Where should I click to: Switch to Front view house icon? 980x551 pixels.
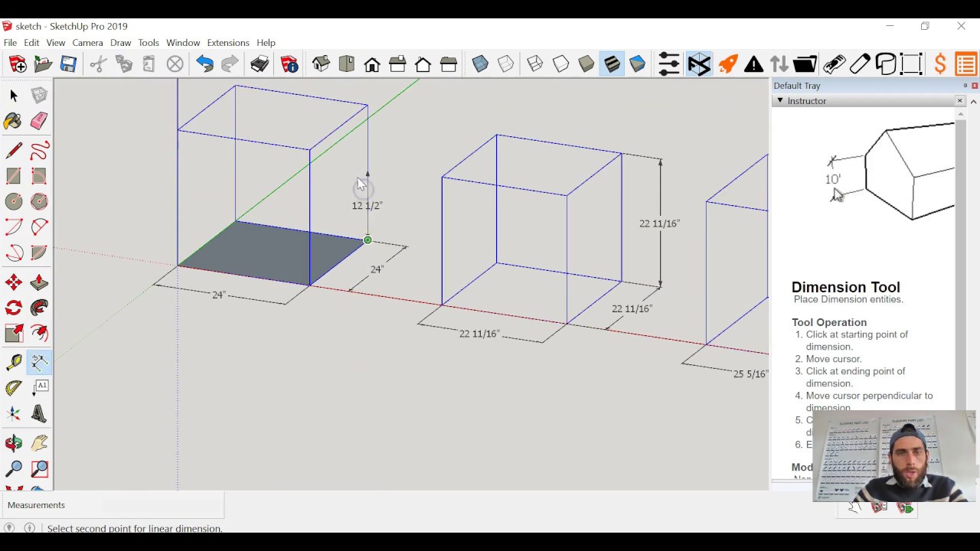click(x=372, y=64)
